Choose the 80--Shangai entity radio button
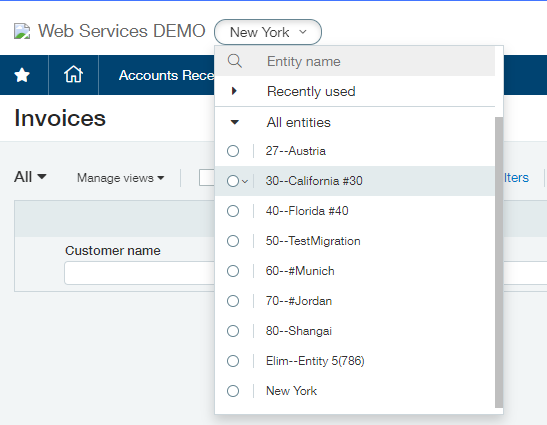 pyautogui.click(x=233, y=331)
